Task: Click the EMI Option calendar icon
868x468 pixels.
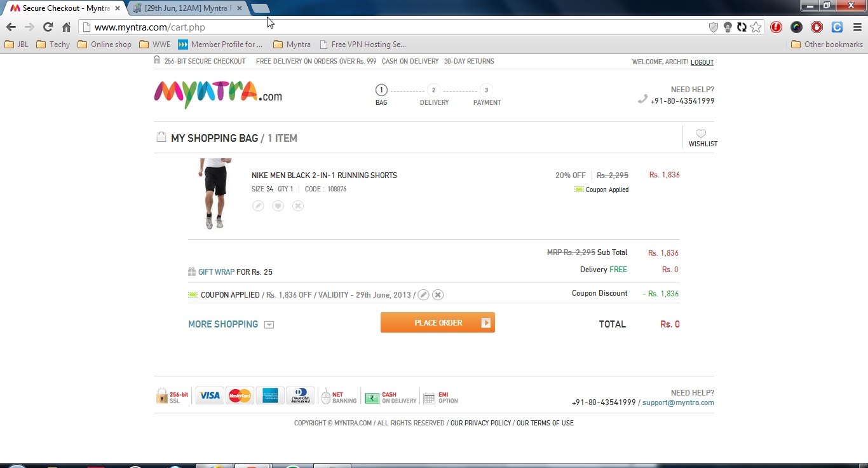Action: click(430, 398)
